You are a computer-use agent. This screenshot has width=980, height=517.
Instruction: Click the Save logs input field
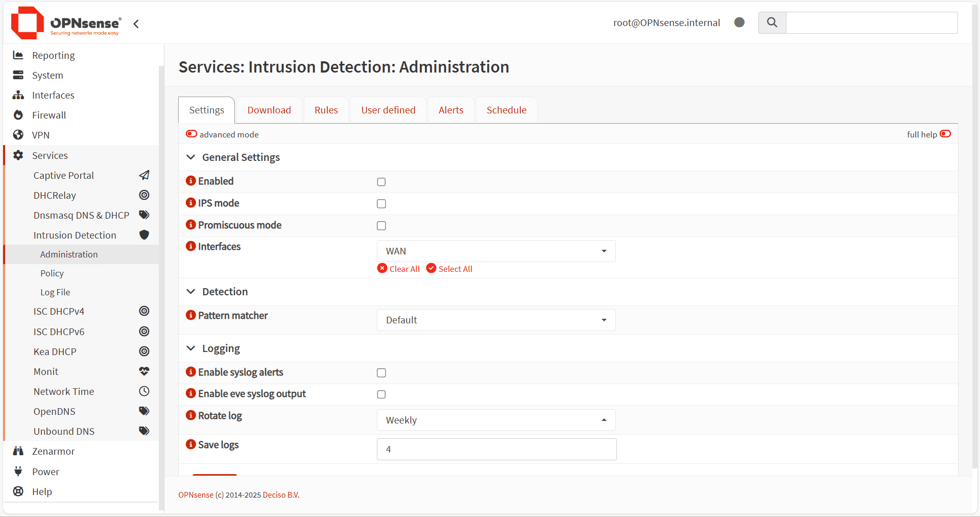(496, 450)
